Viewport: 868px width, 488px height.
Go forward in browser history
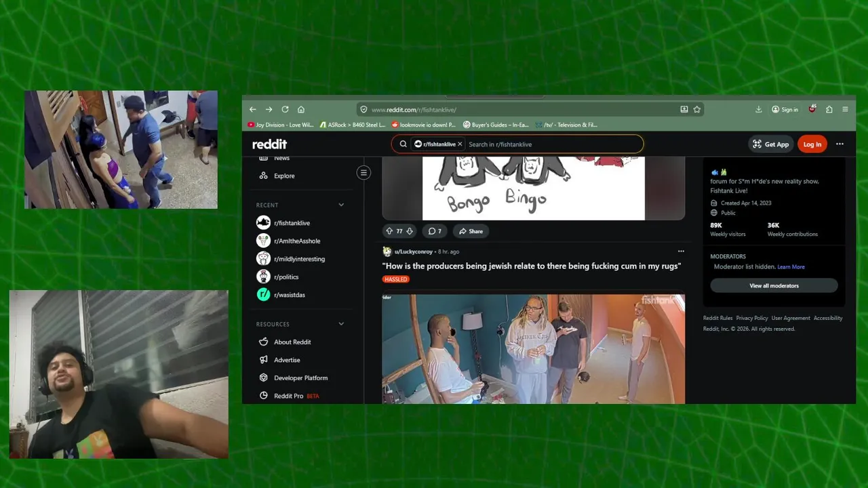point(269,109)
